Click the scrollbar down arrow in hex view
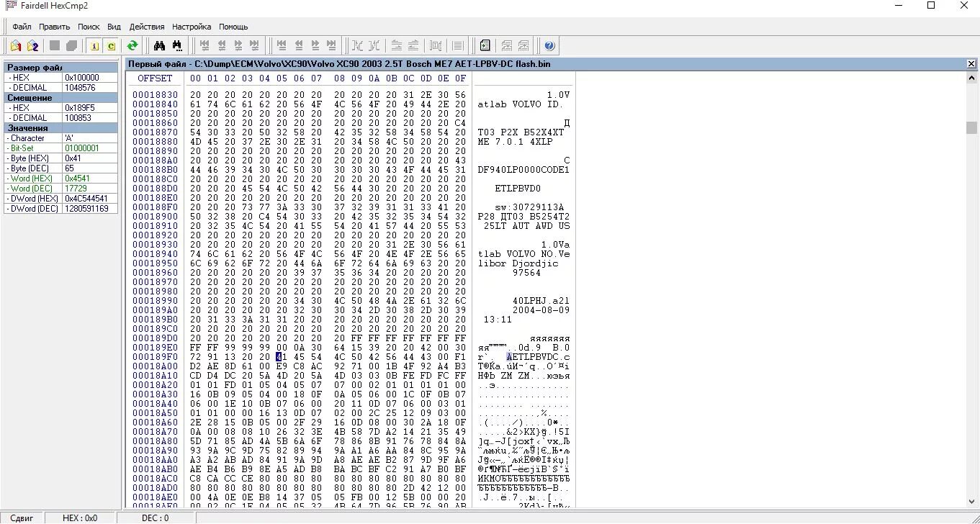This screenshot has width=980, height=524. 972,501
